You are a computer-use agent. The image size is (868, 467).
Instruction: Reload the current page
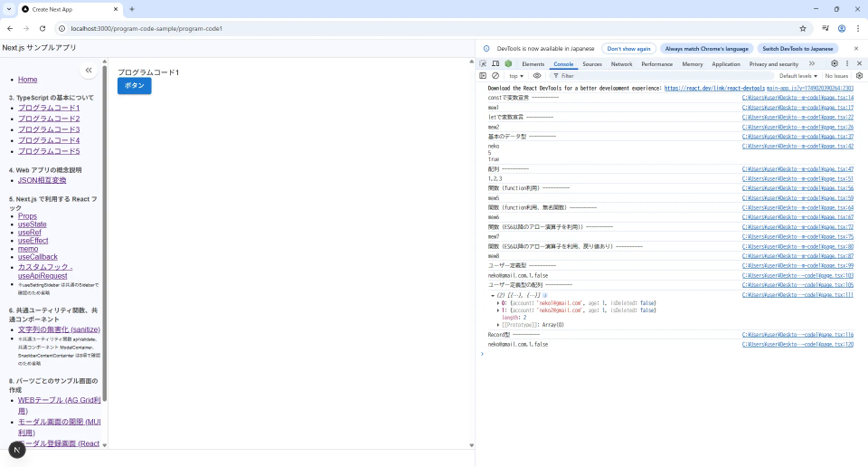click(x=42, y=28)
